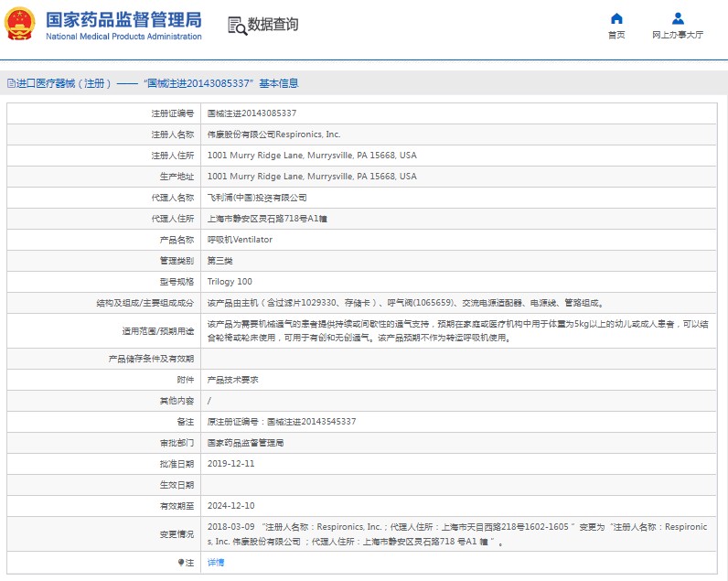The height and width of the screenshot is (581, 728).
Task: Click the 审批部门 label
Action: (x=177, y=443)
